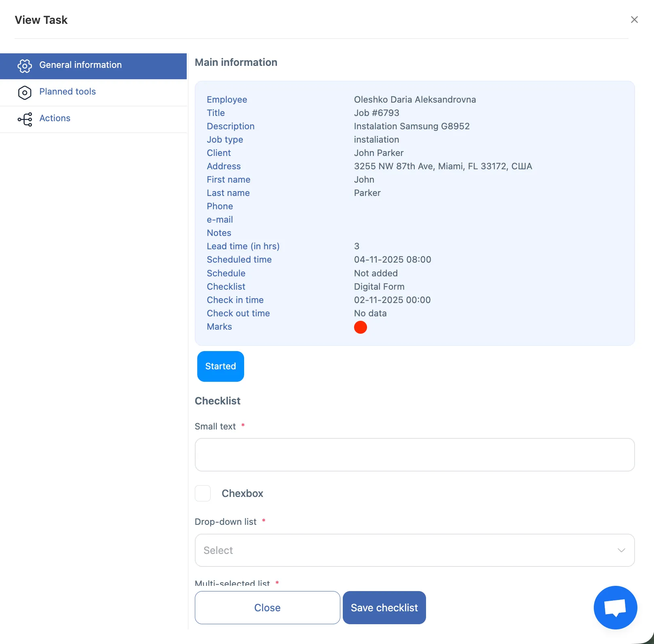Tick the Chexbox checkbox
Screen dimensions: 654x644
203,493
